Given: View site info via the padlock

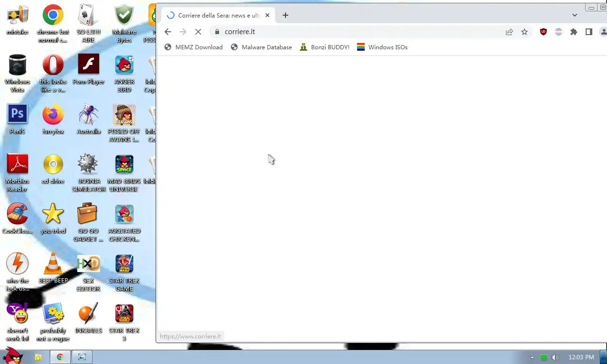Looking at the screenshot, I should [217, 32].
